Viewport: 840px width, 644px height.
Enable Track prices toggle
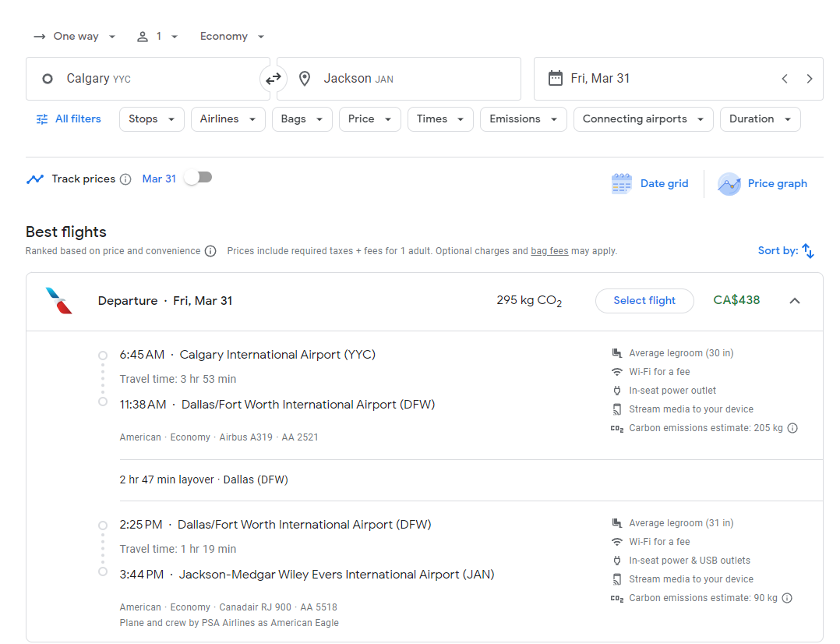pos(198,178)
